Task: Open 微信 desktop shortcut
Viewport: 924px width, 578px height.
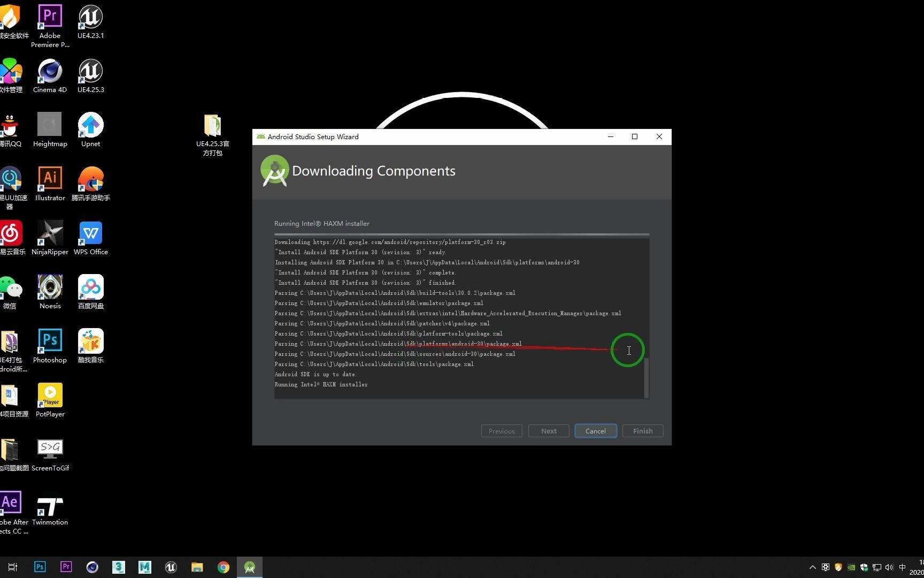Action: pos(10,292)
